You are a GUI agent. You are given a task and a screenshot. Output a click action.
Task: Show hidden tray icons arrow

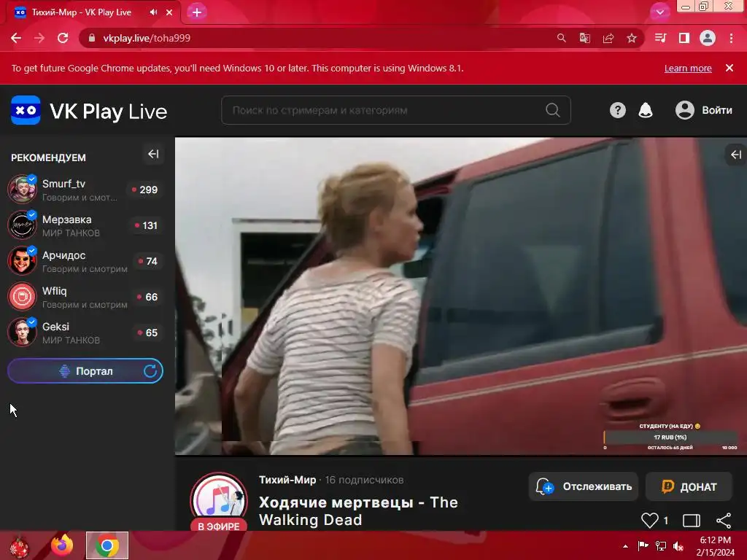point(625,546)
